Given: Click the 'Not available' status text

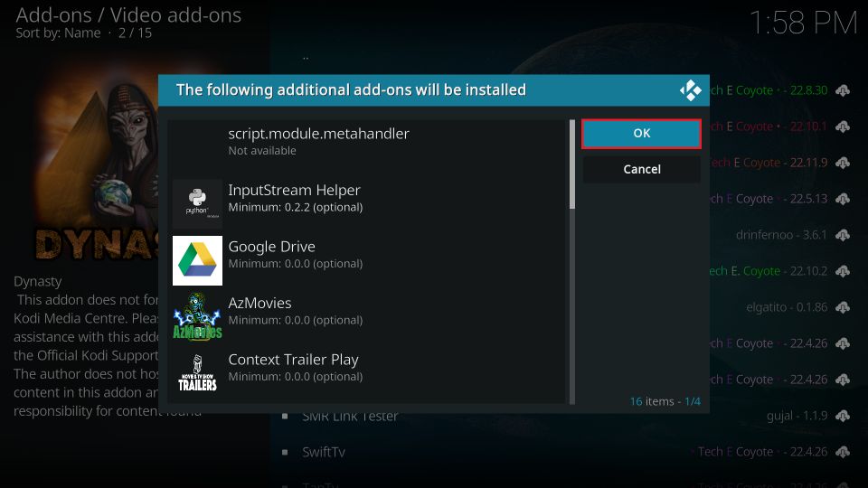Looking at the screenshot, I should click(x=262, y=151).
